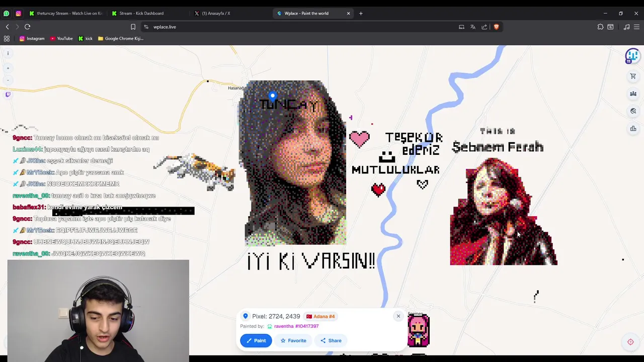
Task: Open the leaderboard bar chart icon
Action: tap(633, 129)
